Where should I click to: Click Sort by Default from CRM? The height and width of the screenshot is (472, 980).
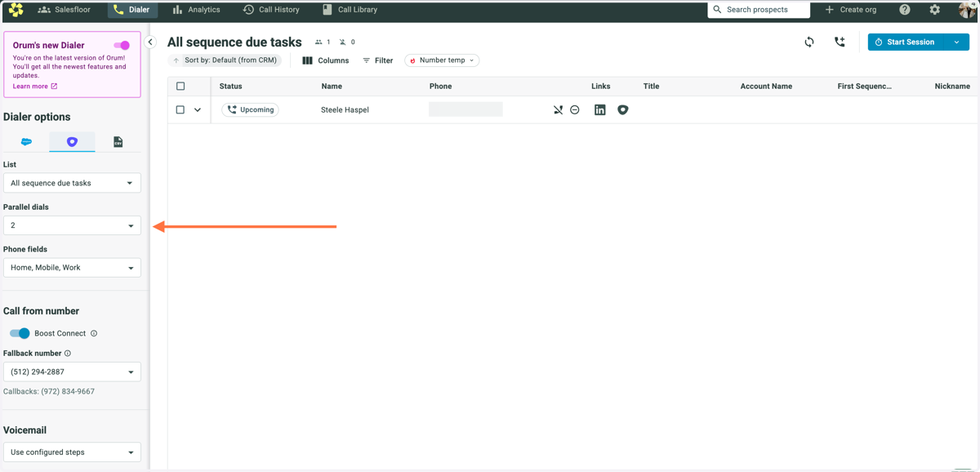point(226,60)
